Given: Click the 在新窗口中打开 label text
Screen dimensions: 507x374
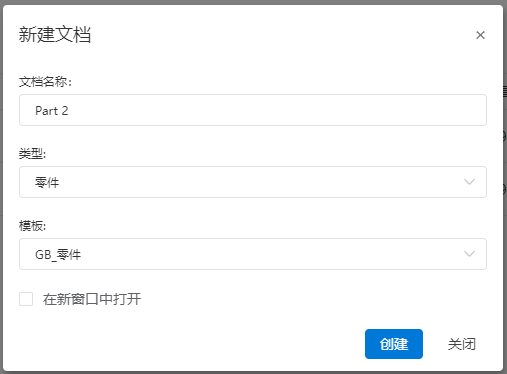Looking at the screenshot, I should point(92,299).
